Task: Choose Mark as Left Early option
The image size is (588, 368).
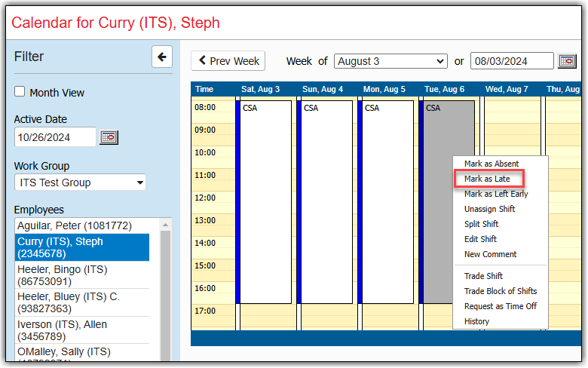Action: tap(496, 194)
